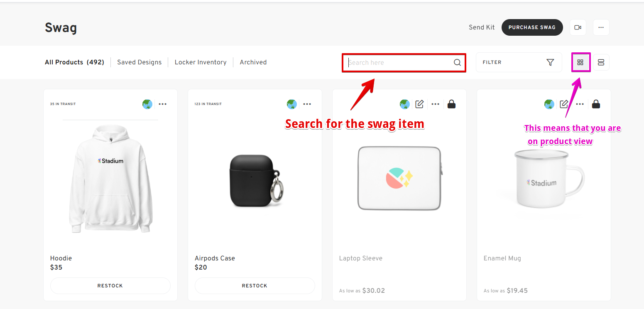The height and width of the screenshot is (309, 644).
Task: Open the Hoodie card options menu
Action: click(163, 104)
